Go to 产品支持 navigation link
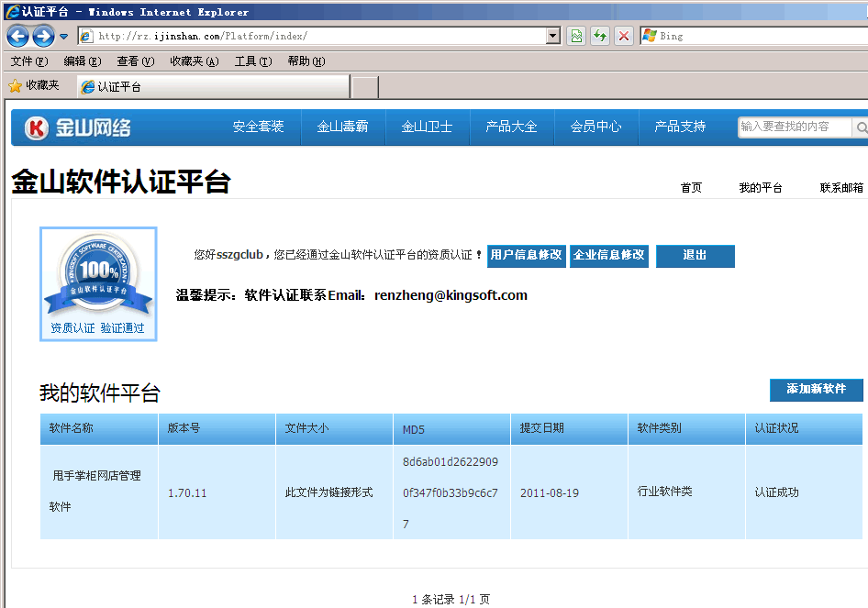868x608 pixels. [x=680, y=127]
